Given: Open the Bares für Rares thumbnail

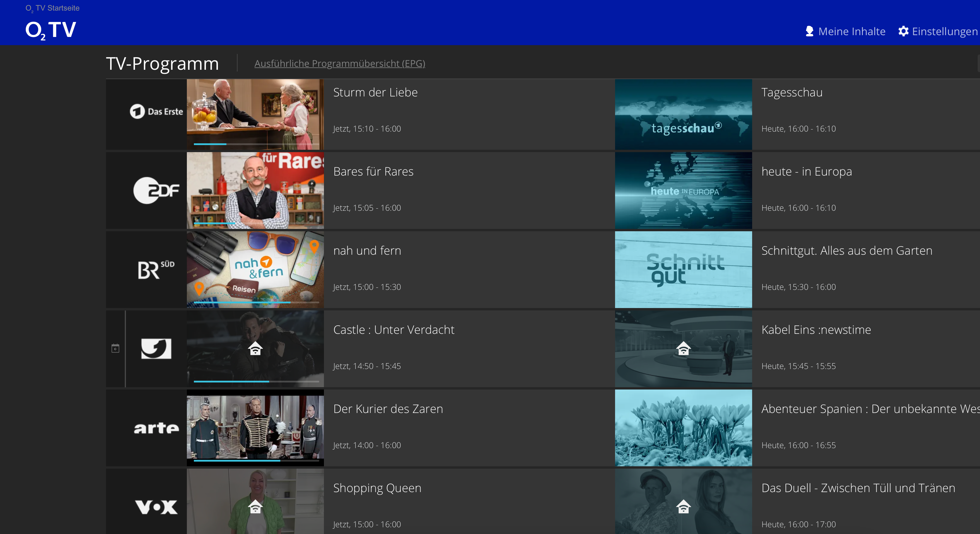Looking at the screenshot, I should tap(255, 190).
